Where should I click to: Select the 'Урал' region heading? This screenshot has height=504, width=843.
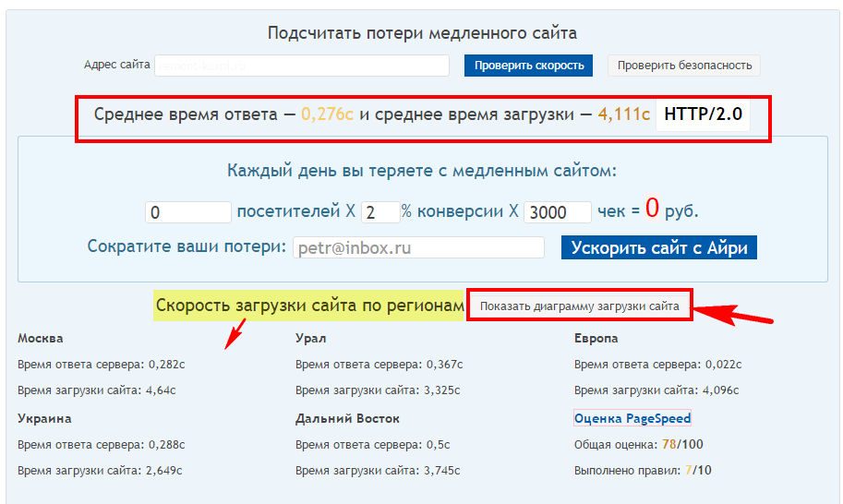click(310, 339)
